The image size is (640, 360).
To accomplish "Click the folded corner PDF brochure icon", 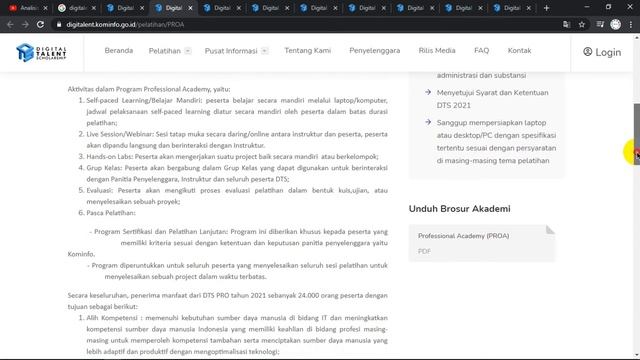I will (x=550, y=229).
